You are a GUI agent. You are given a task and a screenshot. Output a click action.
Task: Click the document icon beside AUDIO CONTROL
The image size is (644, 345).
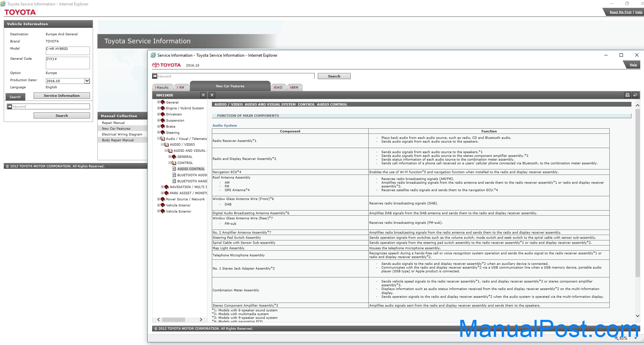tap(174, 169)
